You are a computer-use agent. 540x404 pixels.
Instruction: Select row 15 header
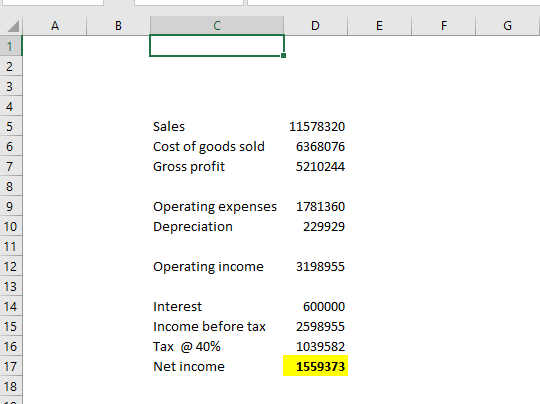10,326
